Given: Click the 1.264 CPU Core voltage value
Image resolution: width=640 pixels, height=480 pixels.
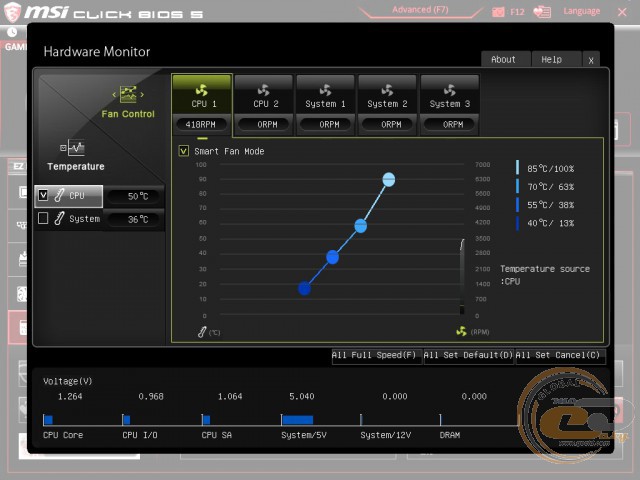Looking at the screenshot, I should [70, 396].
